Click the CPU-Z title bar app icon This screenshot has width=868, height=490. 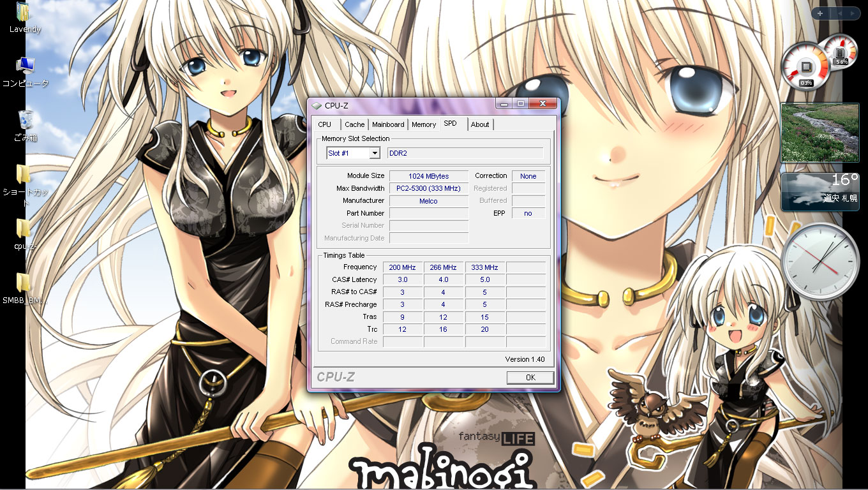317,105
